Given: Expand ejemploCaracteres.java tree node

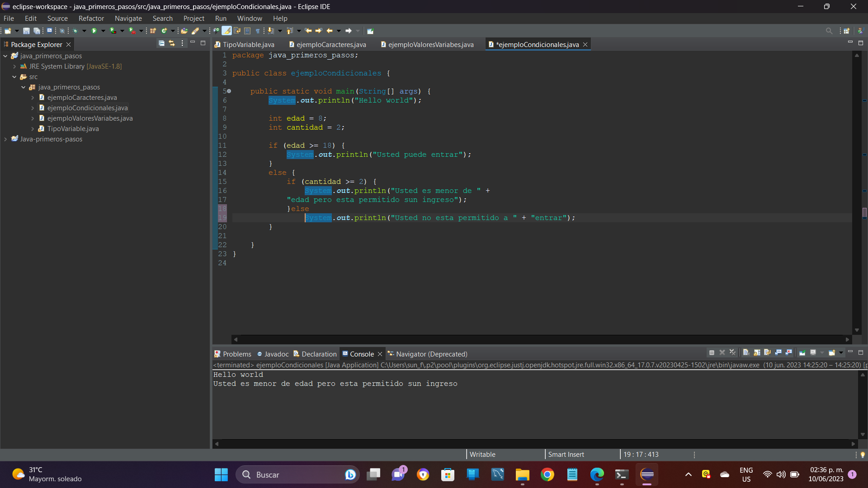Looking at the screenshot, I should [x=33, y=98].
